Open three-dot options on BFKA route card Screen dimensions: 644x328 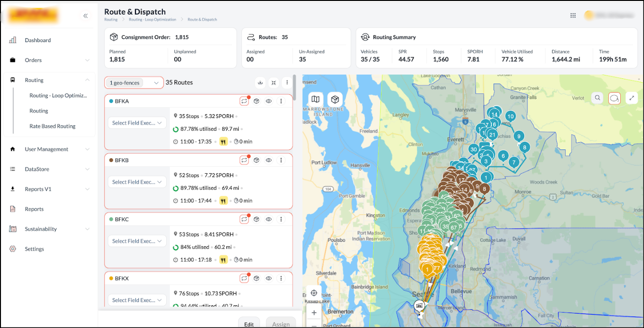coord(281,101)
